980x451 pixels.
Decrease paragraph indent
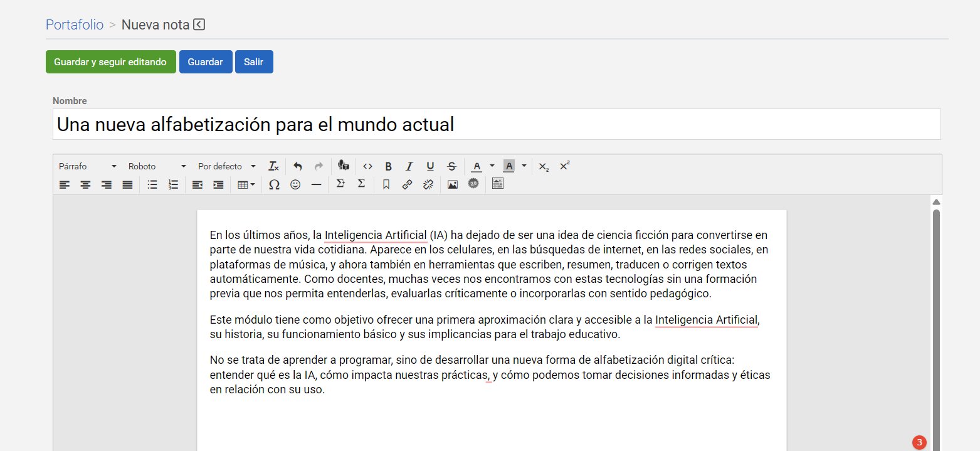tap(198, 184)
